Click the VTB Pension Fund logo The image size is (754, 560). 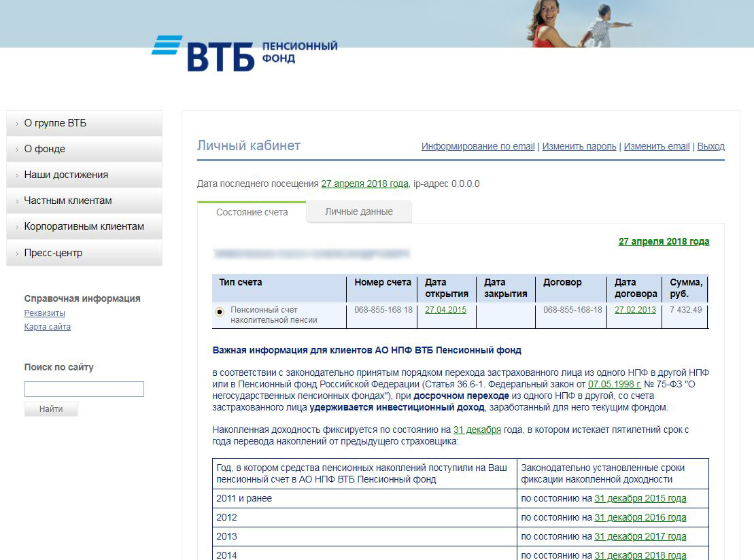click(244, 54)
